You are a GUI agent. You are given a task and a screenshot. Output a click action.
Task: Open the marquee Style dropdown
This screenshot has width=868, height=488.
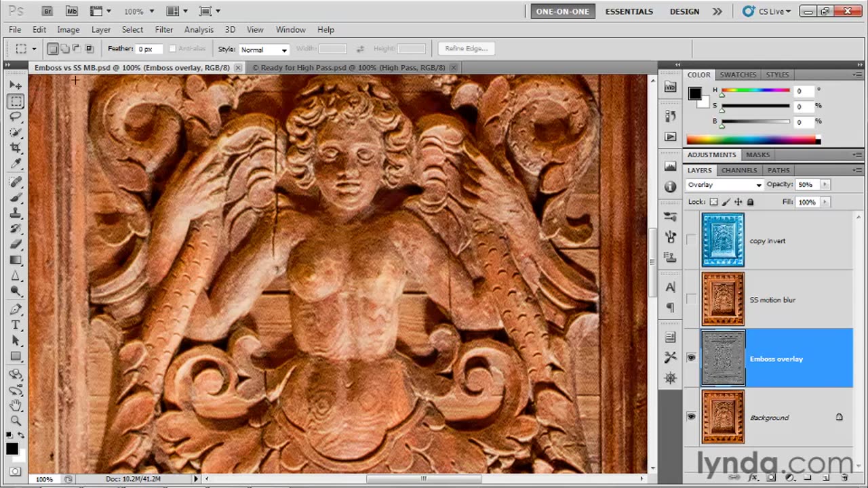click(x=264, y=49)
